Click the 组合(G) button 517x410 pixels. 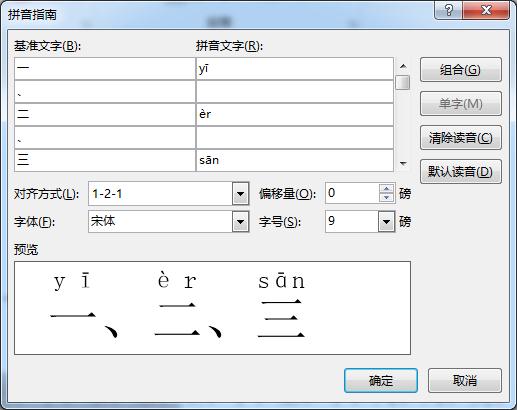pos(461,70)
